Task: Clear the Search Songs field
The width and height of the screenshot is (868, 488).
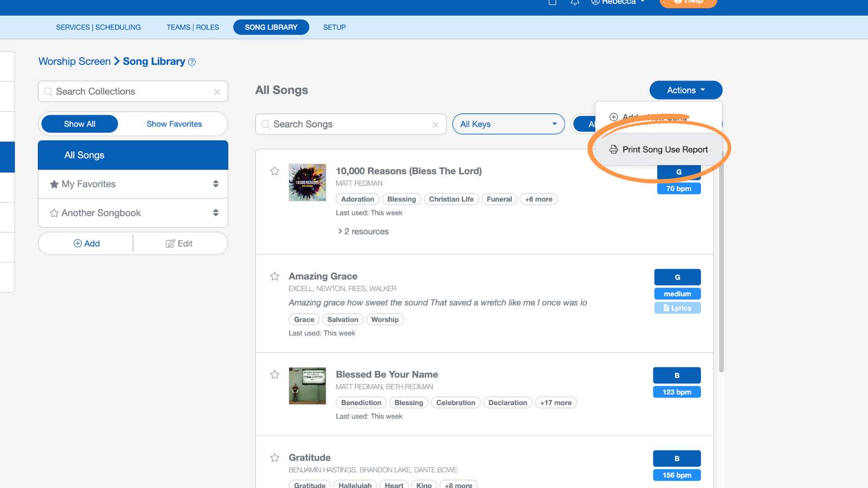Action: (x=435, y=125)
